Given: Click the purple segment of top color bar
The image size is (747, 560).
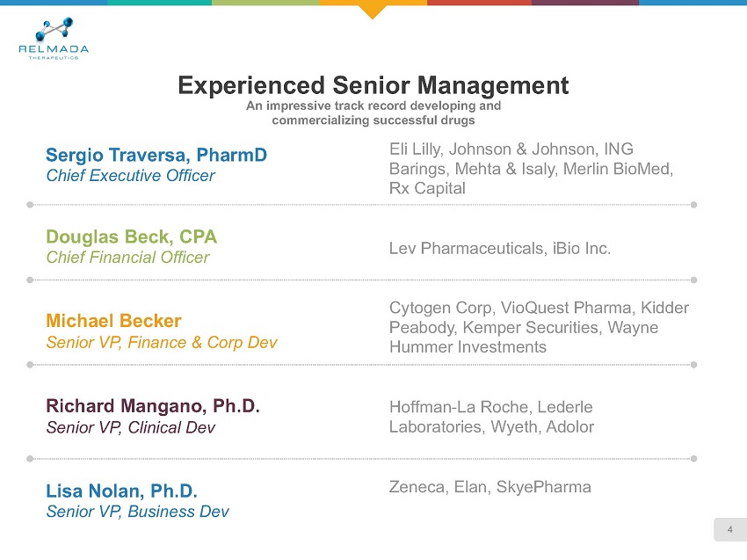Looking at the screenshot, I should tap(584, 3).
